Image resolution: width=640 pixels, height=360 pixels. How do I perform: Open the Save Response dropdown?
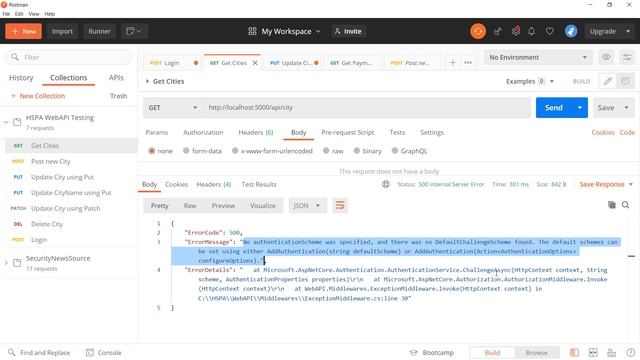point(606,184)
